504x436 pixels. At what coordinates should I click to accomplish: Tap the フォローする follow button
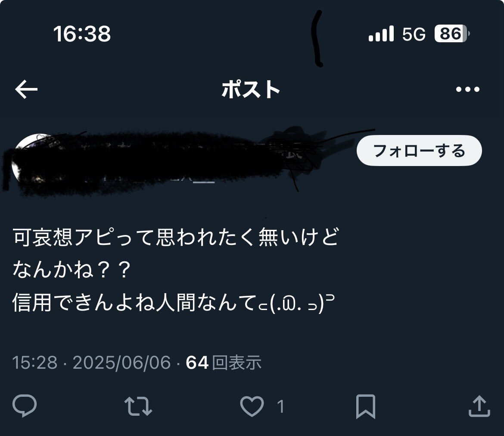point(419,151)
